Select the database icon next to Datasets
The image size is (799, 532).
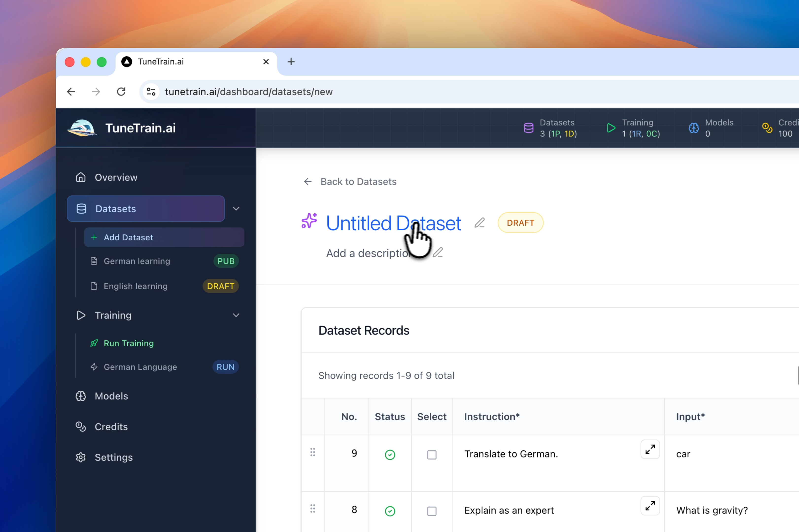[81, 209]
